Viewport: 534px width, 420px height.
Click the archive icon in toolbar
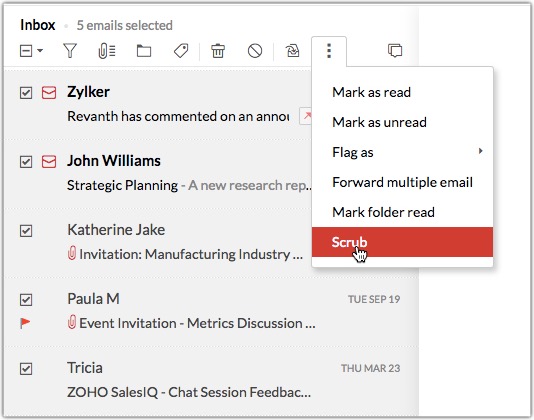click(x=292, y=51)
